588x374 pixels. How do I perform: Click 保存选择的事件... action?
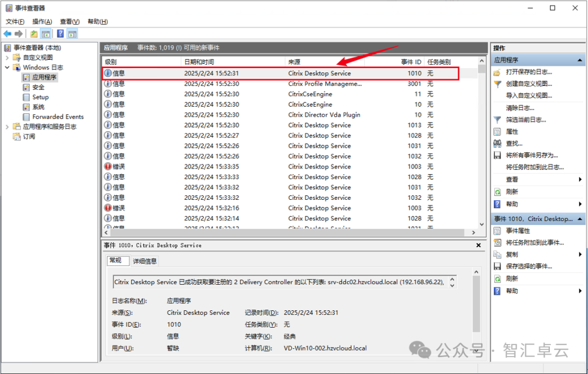(529, 266)
